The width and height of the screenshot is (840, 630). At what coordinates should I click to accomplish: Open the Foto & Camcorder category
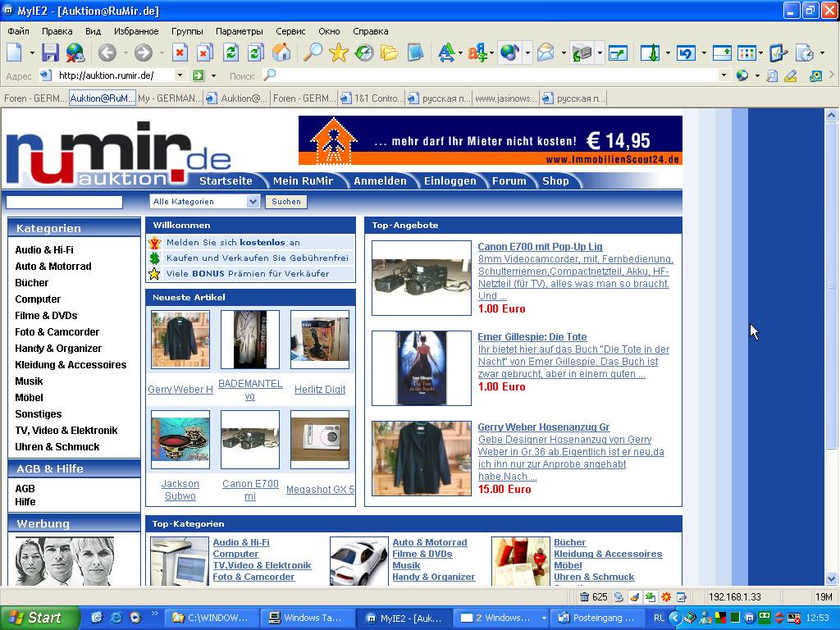[x=57, y=332]
